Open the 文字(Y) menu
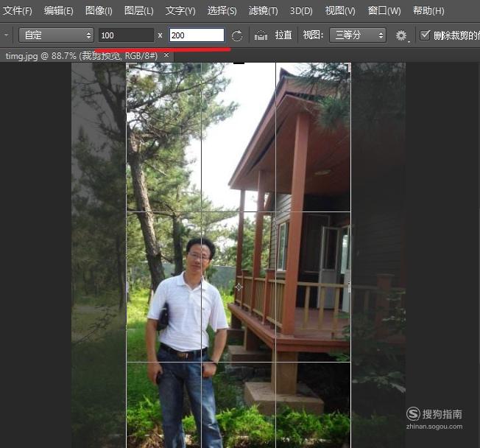480x448 pixels. pyautogui.click(x=180, y=11)
